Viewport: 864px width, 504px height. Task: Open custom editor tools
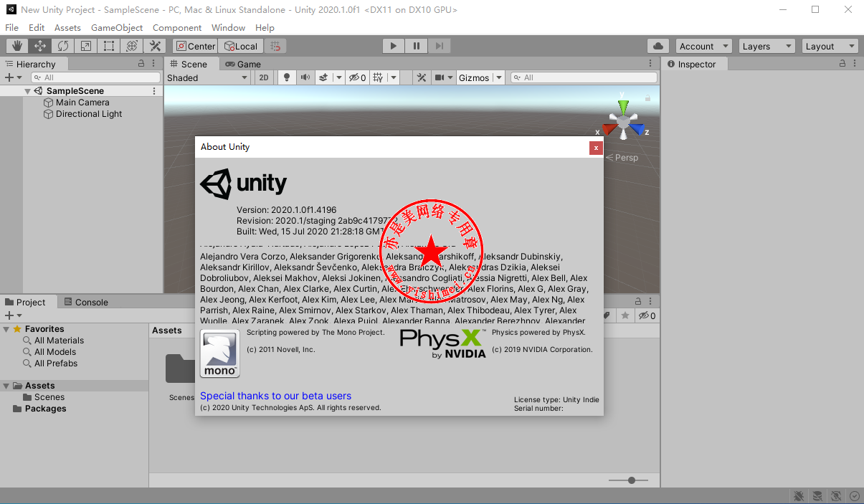[155, 46]
